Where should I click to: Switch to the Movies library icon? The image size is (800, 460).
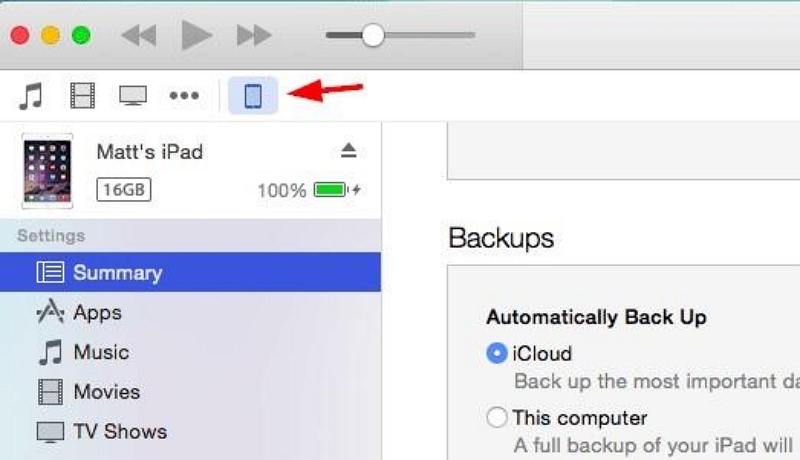pyautogui.click(x=82, y=96)
